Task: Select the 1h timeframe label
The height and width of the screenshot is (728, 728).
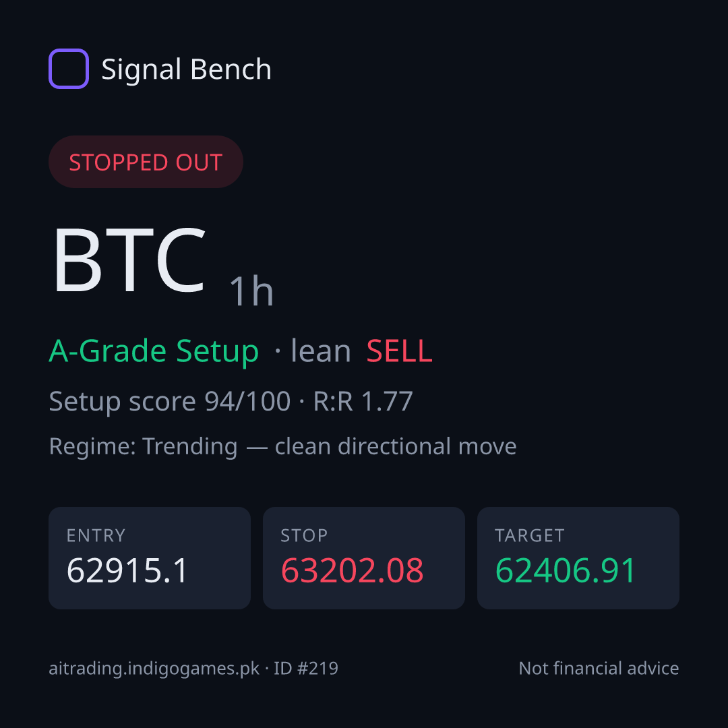Action: tap(251, 291)
